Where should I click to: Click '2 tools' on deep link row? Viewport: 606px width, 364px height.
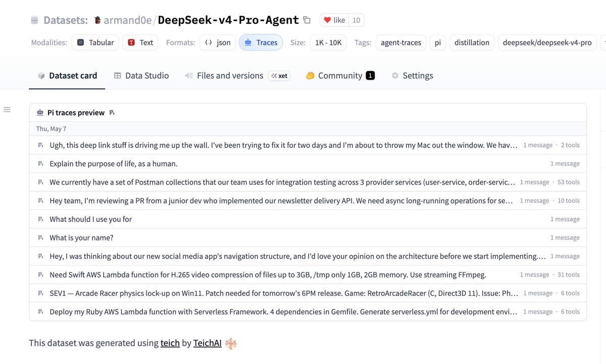[x=570, y=145]
